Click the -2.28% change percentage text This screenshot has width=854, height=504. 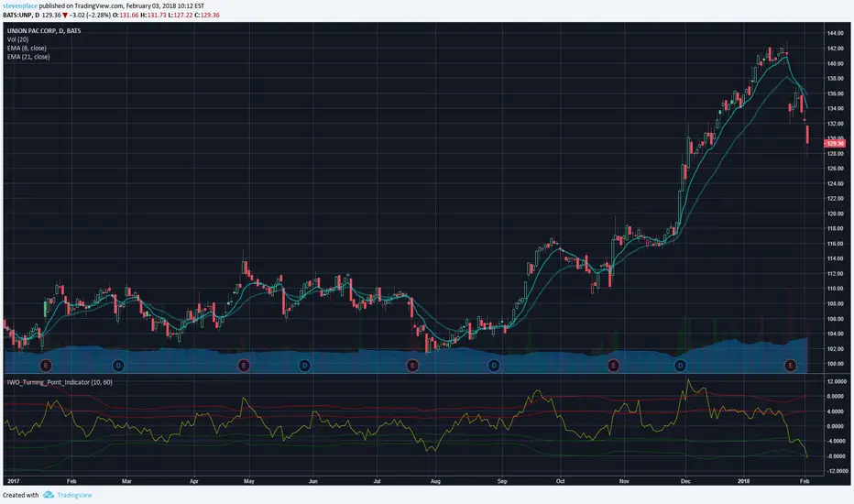click(x=99, y=16)
